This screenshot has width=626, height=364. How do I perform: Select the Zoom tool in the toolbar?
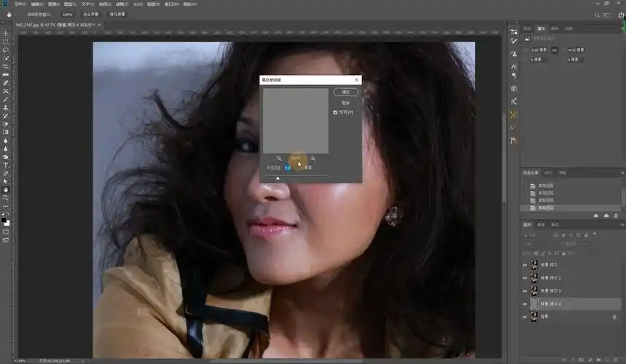[6, 197]
